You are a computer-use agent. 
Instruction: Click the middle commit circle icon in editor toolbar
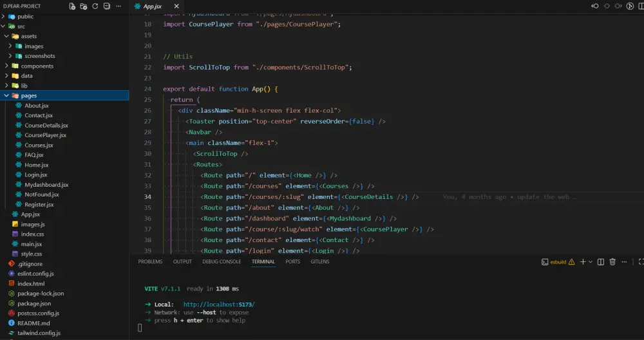(x=607, y=6)
